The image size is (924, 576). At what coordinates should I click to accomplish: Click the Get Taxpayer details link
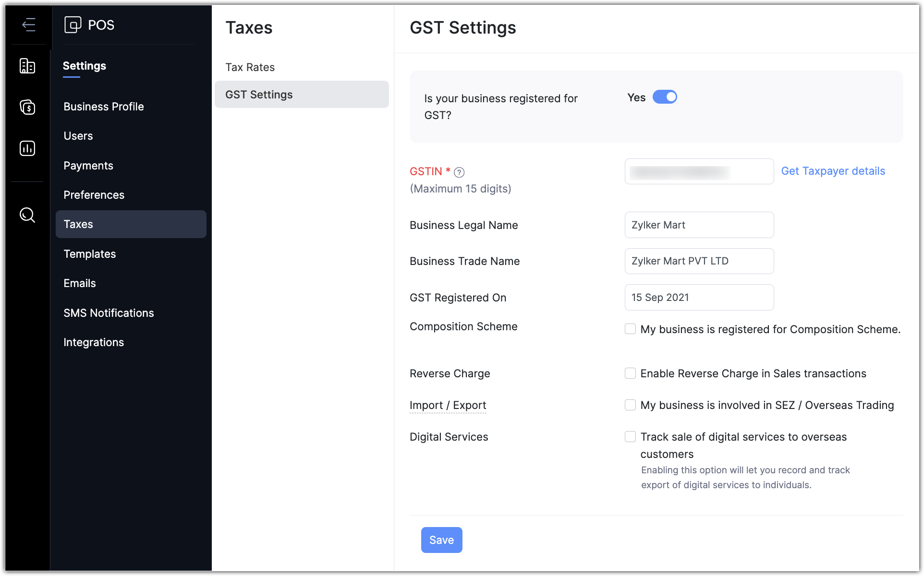point(833,171)
